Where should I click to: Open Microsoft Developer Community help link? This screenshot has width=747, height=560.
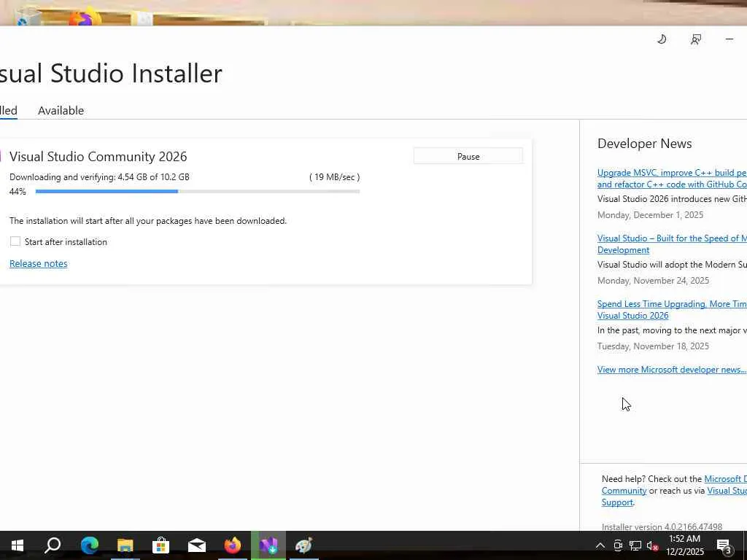[725, 479]
